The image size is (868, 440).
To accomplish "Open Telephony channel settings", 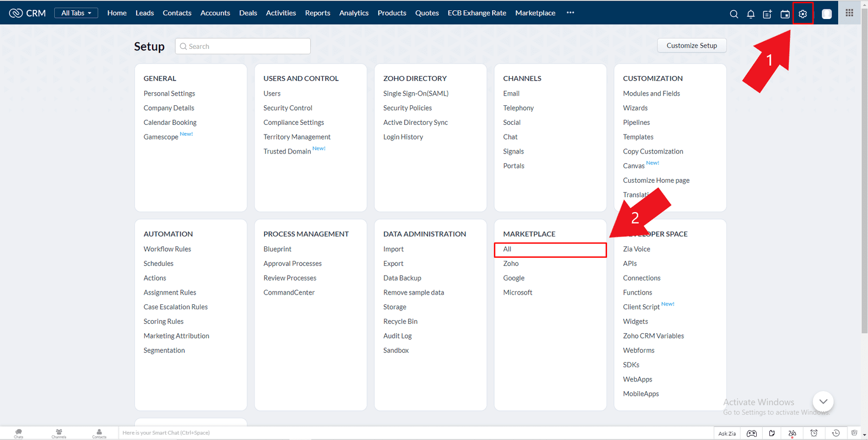I will click(x=518, y=108).
